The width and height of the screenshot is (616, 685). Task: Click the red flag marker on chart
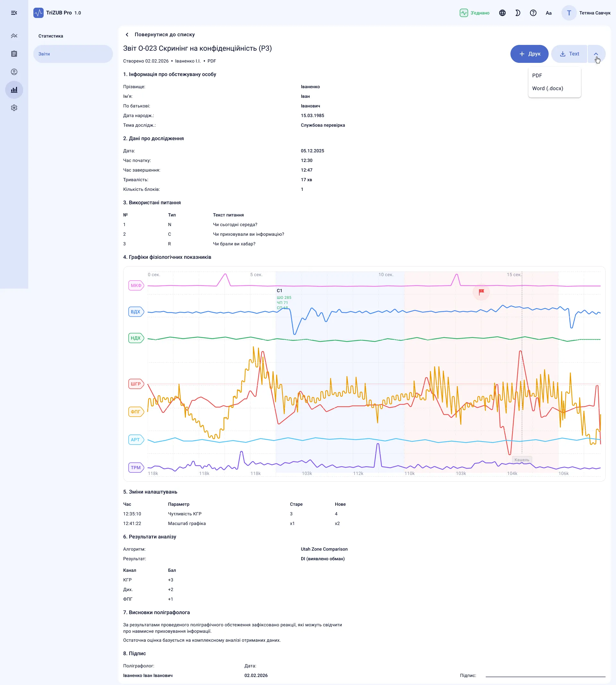coord(481,292)
